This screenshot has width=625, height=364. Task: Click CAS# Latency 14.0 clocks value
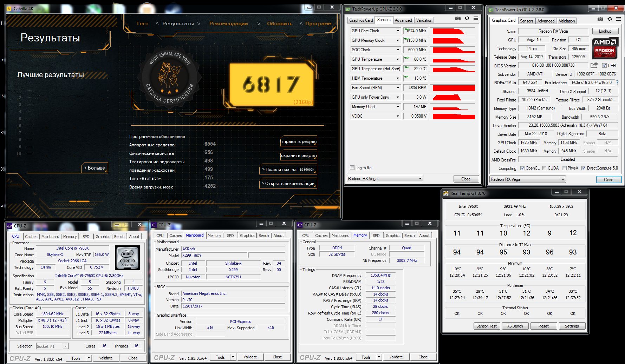pyautogui.click(x=380, y=288)
